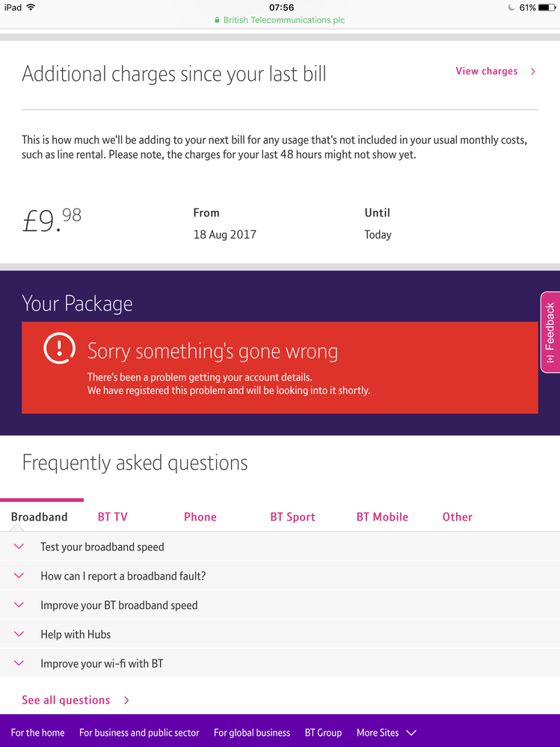Click the arrow beside See all questions
Image resolution: width=560 pixels, height=747 pixels.
(x=126, y=701)
